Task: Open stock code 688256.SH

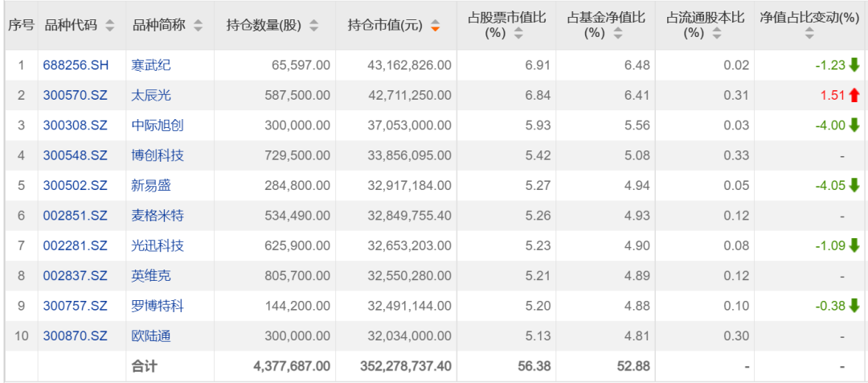Action: click(76, 65)
